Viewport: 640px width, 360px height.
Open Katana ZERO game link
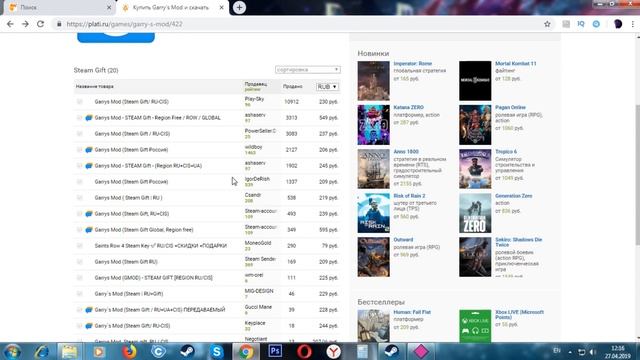[409, 107]
